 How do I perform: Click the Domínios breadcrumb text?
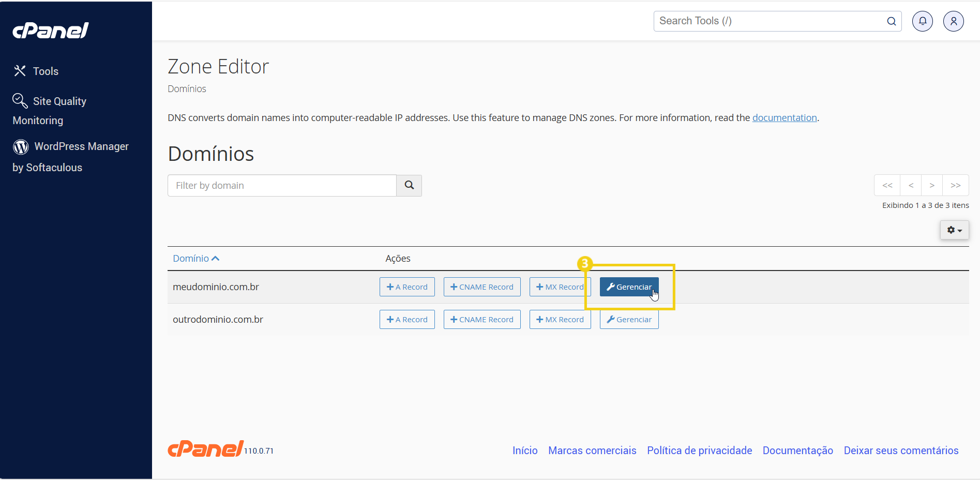click(x=187, y=89)
